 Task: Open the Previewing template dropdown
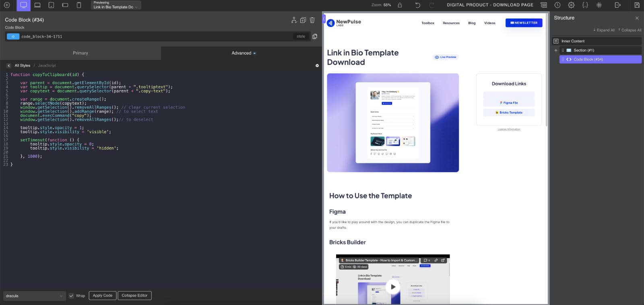coord(116,5)
